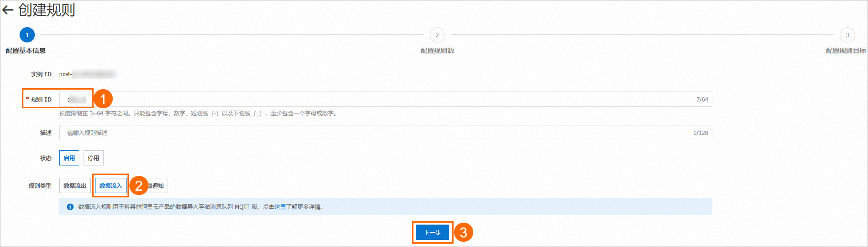This screenshot has height=247, width=868.
Task: Click the 规则 ID input field
Action: click(385, 99)
